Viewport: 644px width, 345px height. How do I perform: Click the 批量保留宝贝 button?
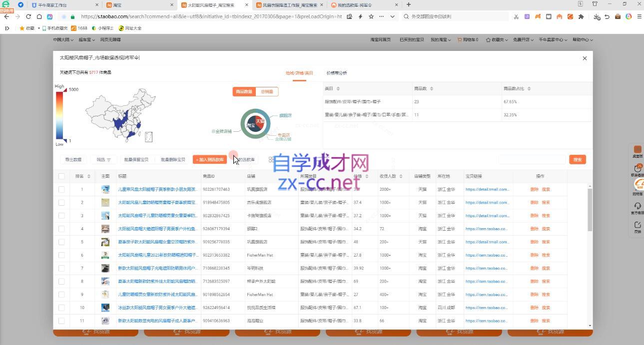pos(136,160)
